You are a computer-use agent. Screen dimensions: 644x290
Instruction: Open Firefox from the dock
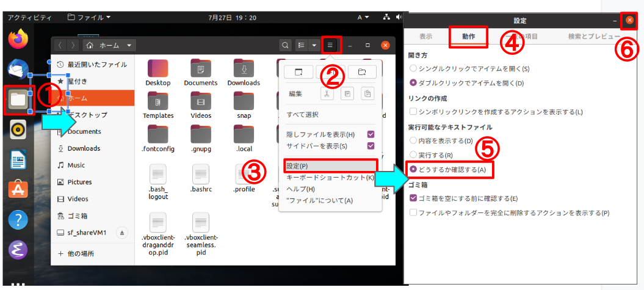[x=18, y=39]
